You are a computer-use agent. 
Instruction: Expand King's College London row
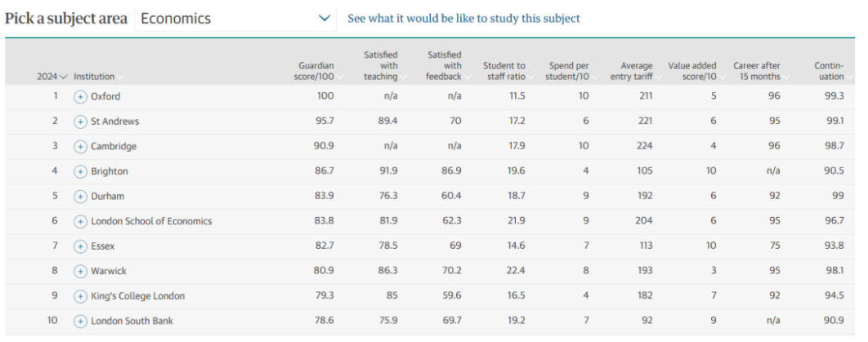click(x=80, y=296)
